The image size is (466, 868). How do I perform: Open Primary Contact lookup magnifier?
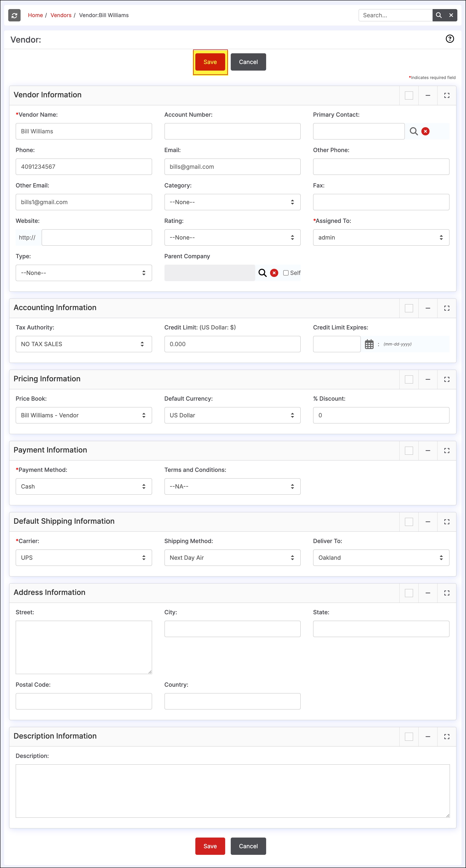click(414, 131)
